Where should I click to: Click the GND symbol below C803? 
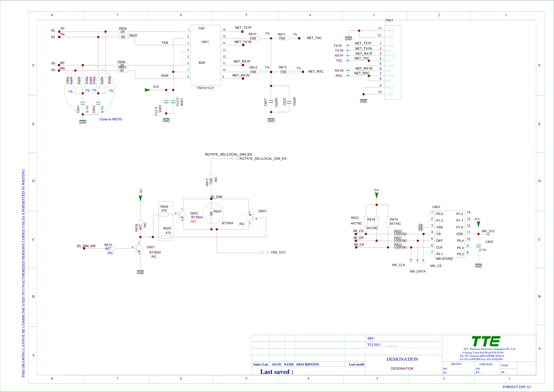tap(478, 266)
